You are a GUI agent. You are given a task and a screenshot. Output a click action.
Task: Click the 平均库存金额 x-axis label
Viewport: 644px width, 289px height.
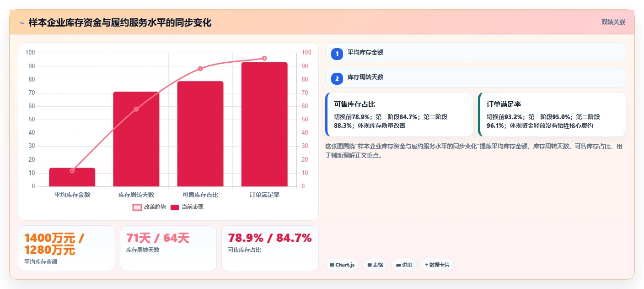(x=72, y=195)
